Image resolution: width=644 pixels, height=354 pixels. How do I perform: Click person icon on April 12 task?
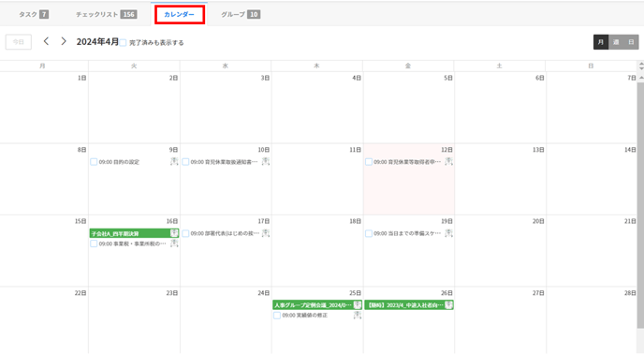point(449,162)
